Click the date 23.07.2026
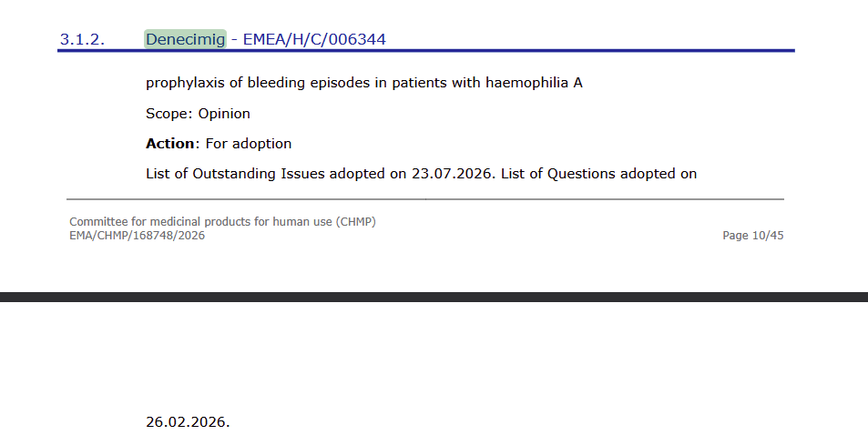 point(451,174)
